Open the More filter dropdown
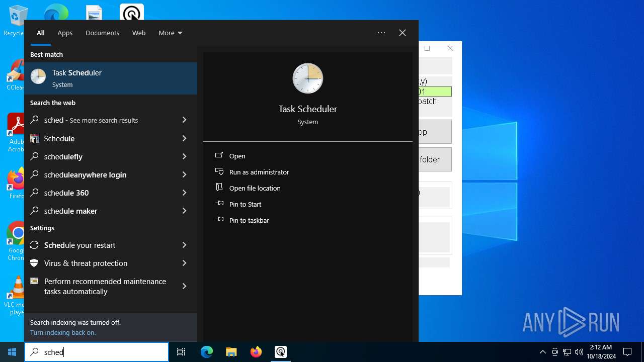 point(171,33)
